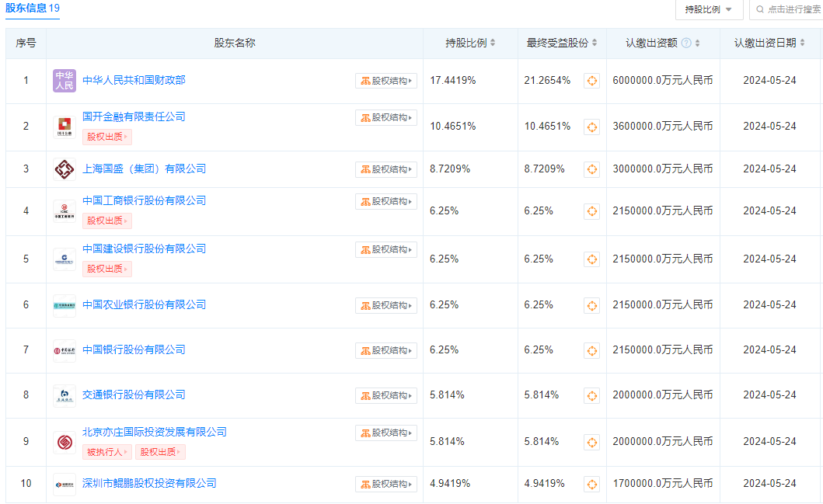Select the 股东信息 tab
The image size is (823, 504).
(x=33, y=9)
